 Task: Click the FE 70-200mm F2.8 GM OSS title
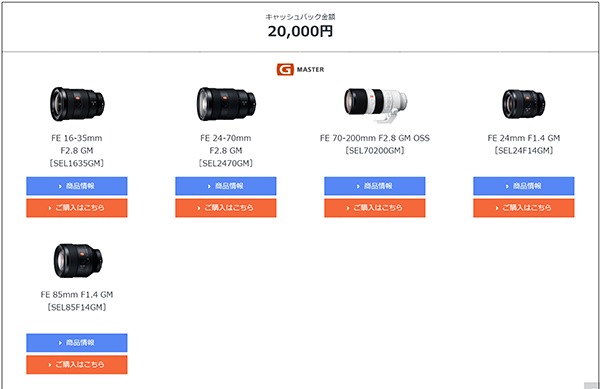375,138
